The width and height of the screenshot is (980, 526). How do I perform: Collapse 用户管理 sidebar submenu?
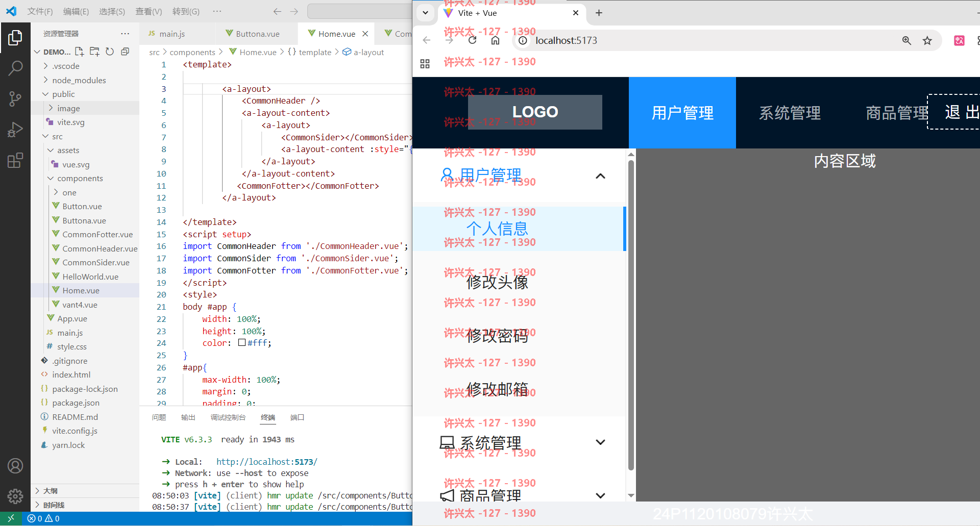pyautogui.click(x=600, y=176)
